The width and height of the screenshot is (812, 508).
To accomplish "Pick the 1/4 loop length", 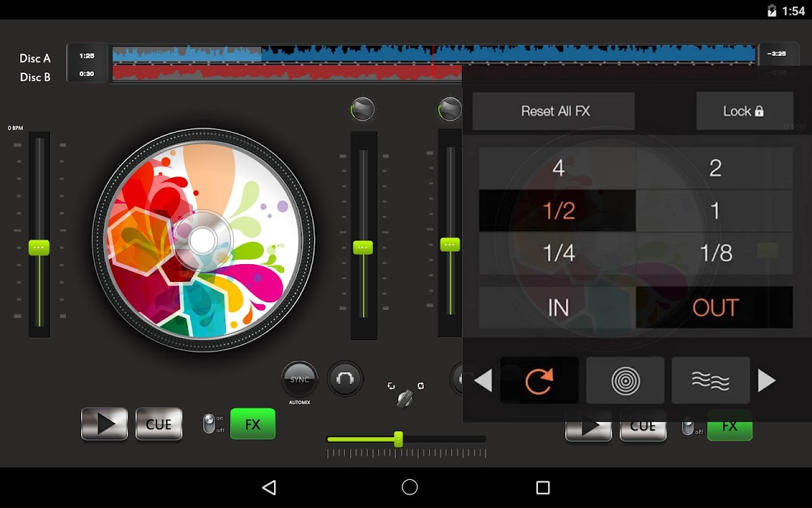I will tap(558, 253).
